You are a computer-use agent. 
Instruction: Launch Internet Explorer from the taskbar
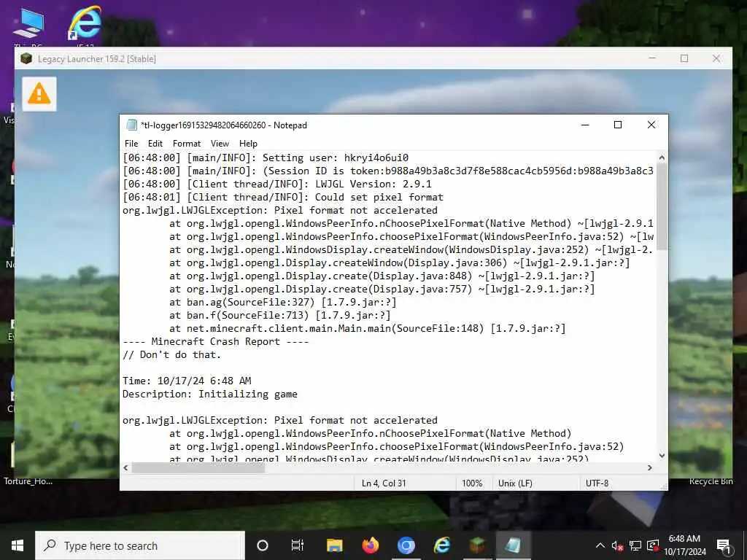441,545
